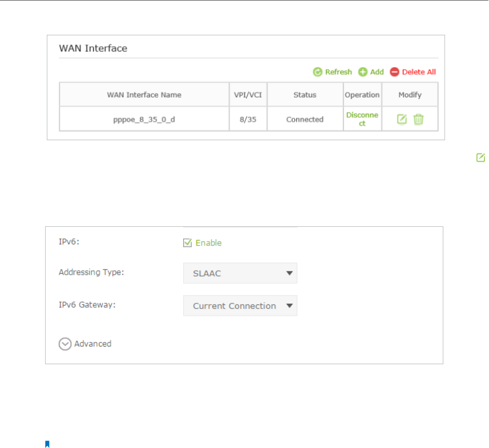The height and width of the screenshot is (448, 489).
Task: Click the Refresh text label
Action: pyautogui.click(x=338, y=72)
